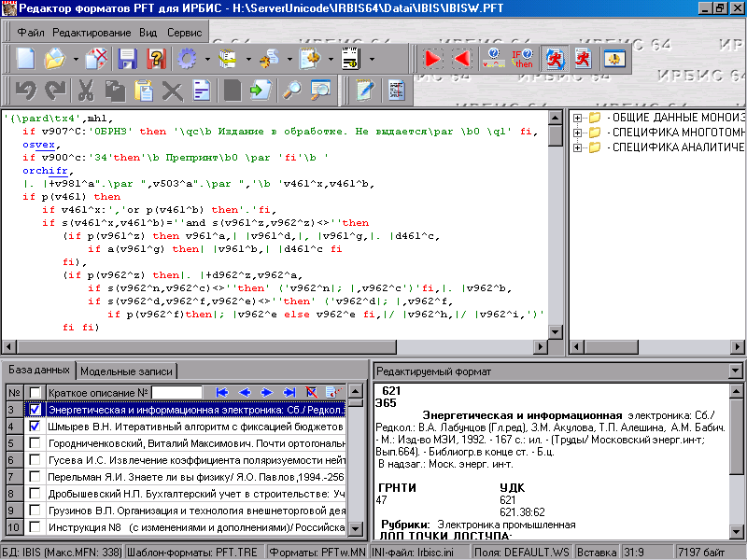Click the Краткое описание № input field
This screenshot has width=747, height=560.
click(176, 393)
